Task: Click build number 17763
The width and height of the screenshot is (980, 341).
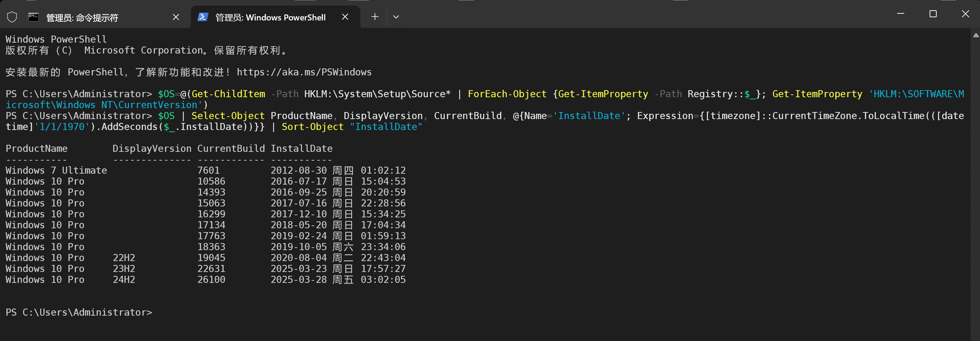Action: click(x=211, y=236)
